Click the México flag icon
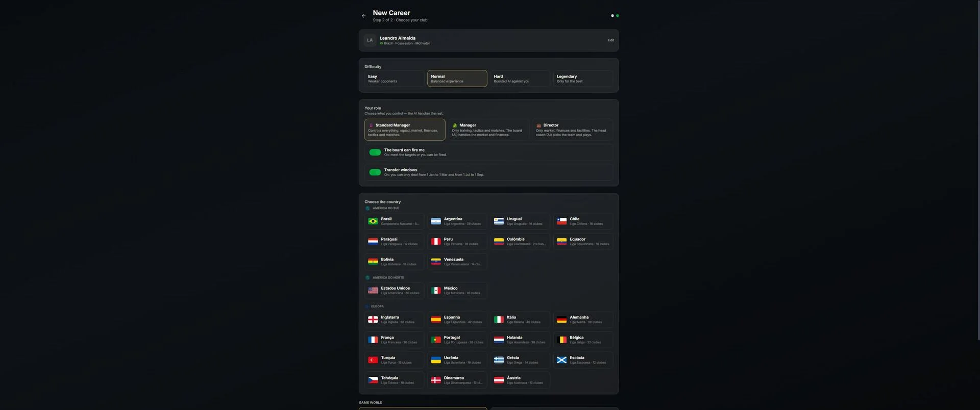980x410 pixels. 436,291
